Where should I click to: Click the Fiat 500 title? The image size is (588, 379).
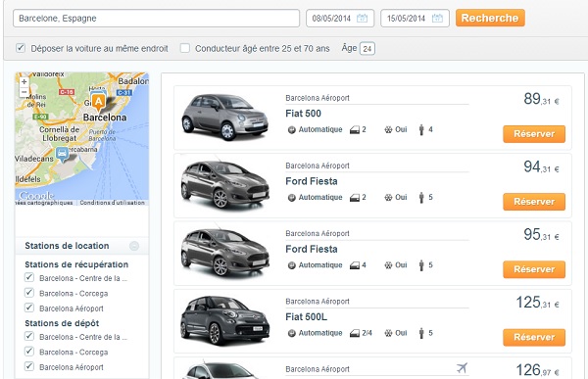tap(303, 114)
